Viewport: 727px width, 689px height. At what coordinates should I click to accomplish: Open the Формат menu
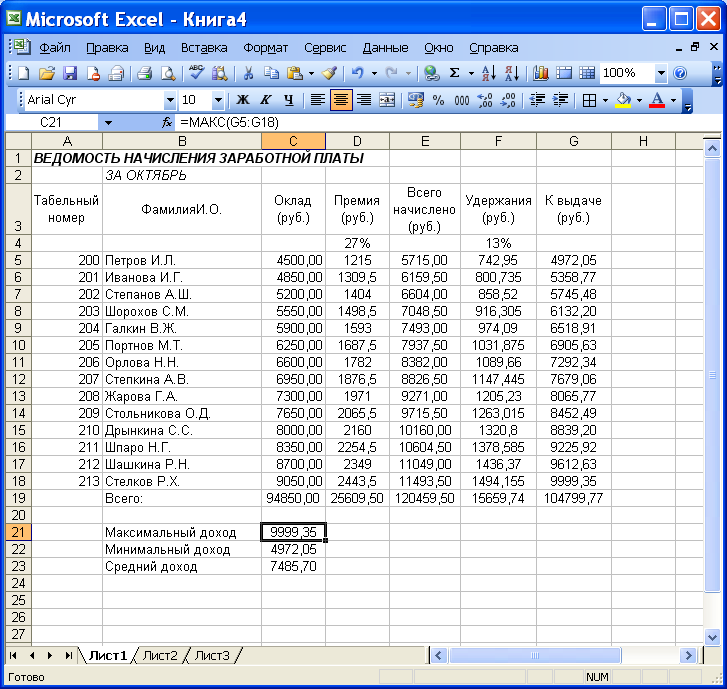pos(266,48)
